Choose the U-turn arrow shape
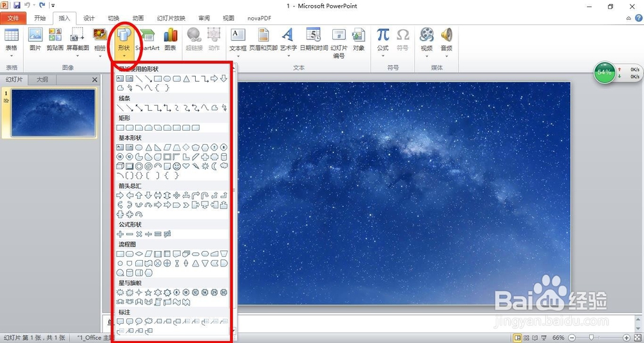Screen dimensions: 644x343 (205, 195)
